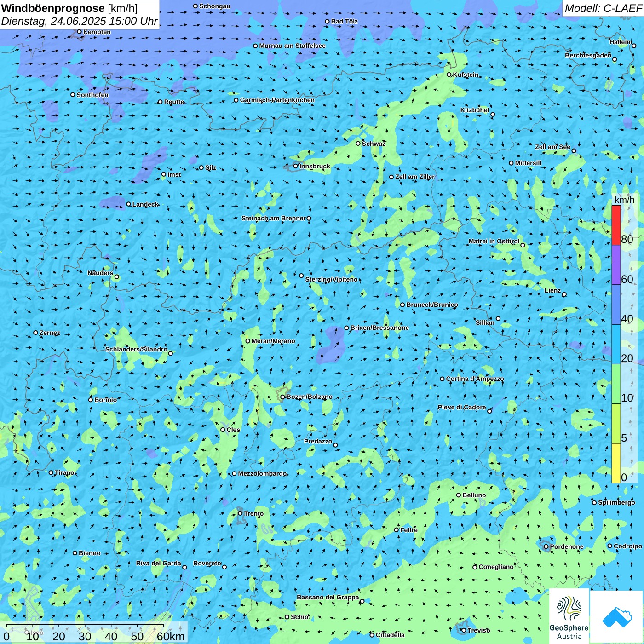This screenshot has height=644, width=644.
Task: Click the Landeck location marker
Action: (x=128, y=204)
